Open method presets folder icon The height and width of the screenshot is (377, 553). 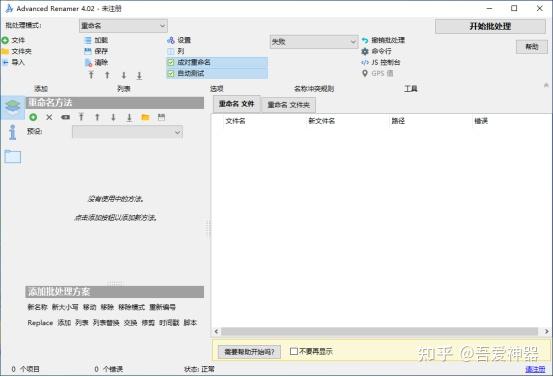(145, 117)
